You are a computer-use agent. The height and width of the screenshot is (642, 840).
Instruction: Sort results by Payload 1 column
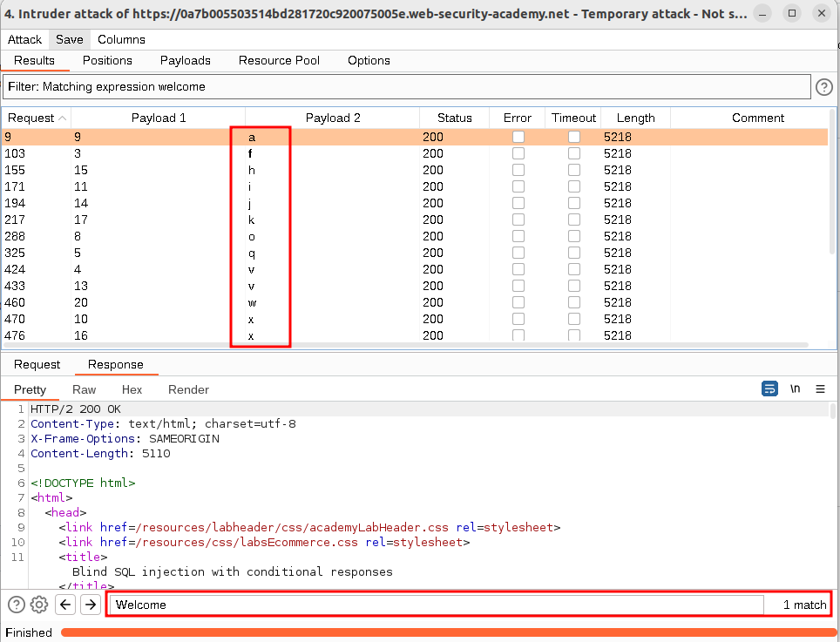(159, 118)
